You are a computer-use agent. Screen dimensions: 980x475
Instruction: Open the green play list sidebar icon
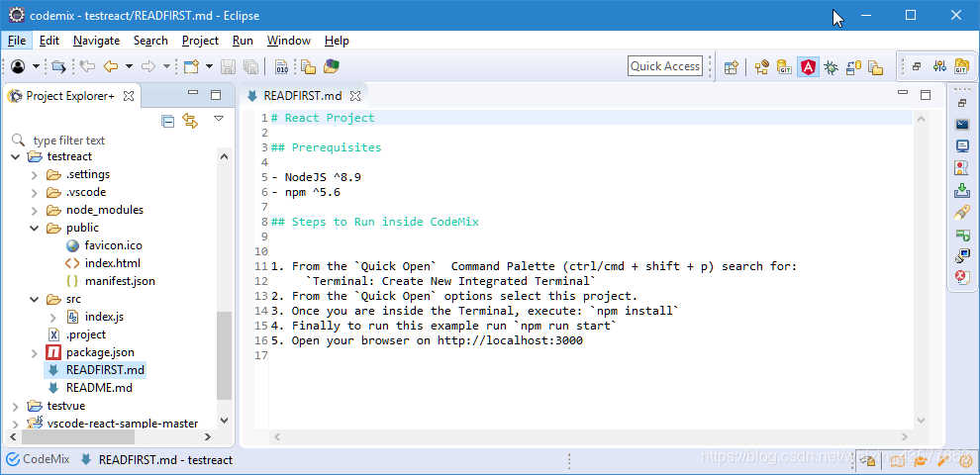click(x=962, y=235)
